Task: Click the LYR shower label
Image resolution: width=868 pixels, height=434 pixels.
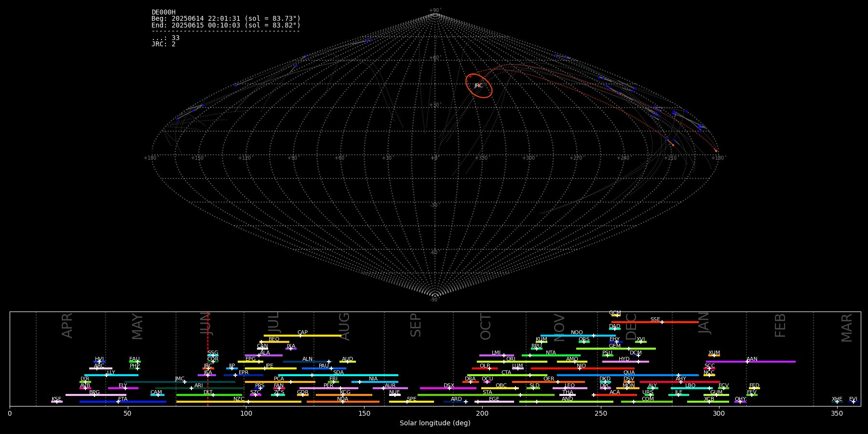Action: pos(85,379)
